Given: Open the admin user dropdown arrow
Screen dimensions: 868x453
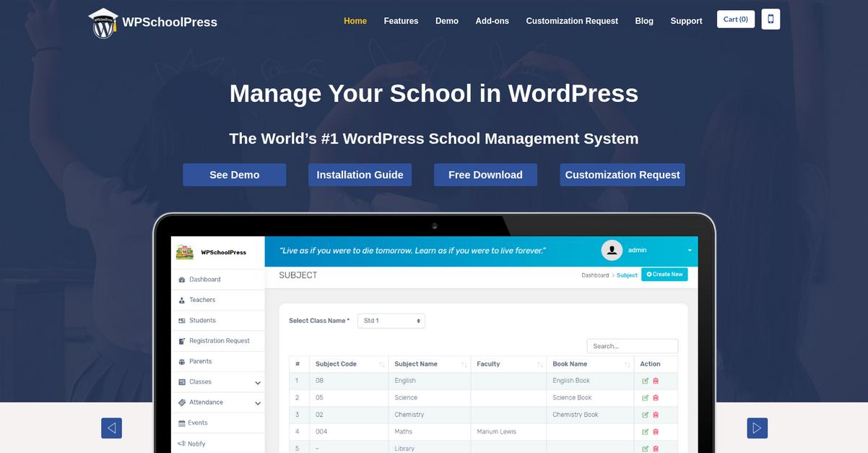Looking at the screenshot, I should point(690,250).
